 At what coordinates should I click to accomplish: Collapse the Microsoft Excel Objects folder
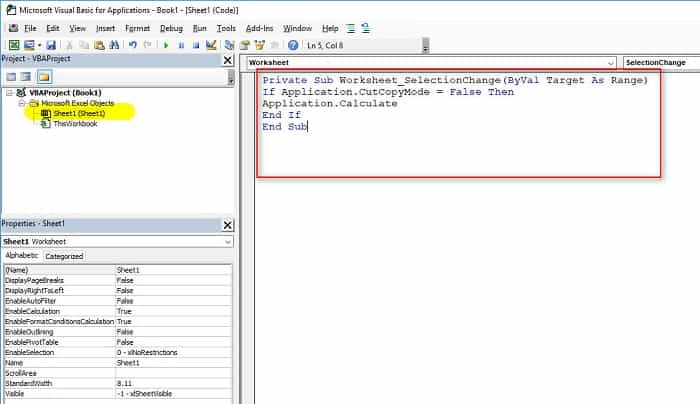click(21, 103)
